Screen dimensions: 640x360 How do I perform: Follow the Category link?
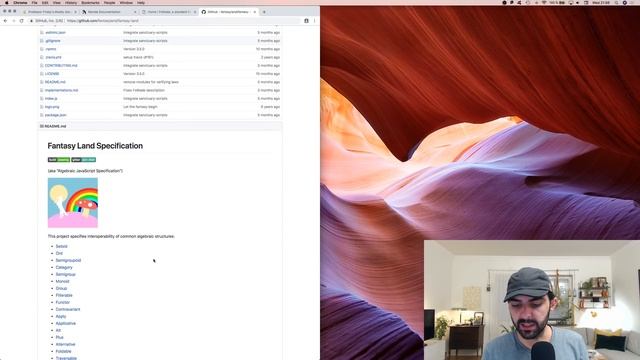click(x=64, y=267)
